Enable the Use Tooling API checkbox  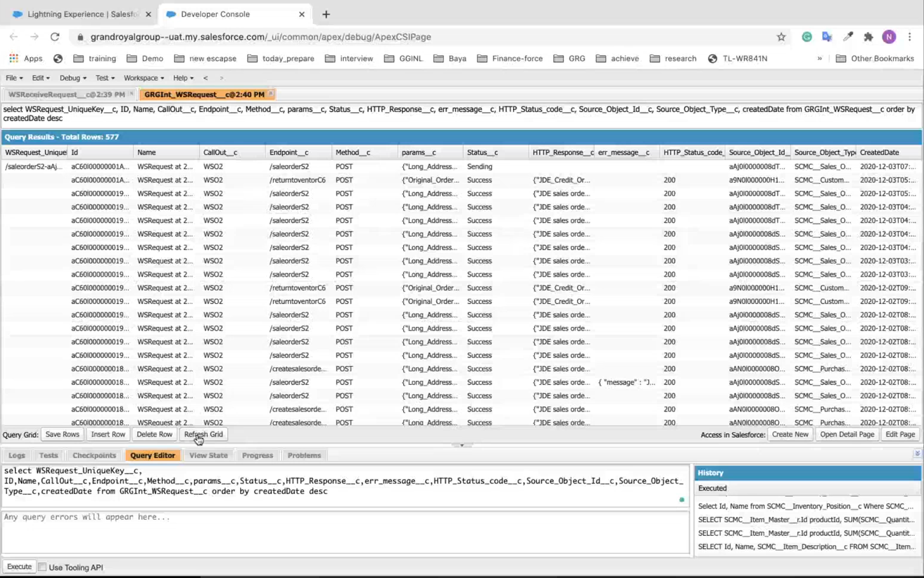[x=42, y=567]
